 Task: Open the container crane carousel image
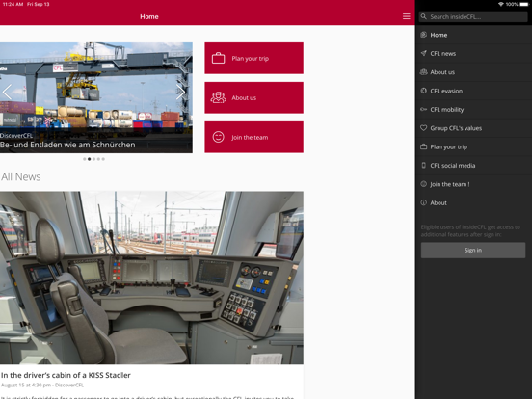pyautogui.click(x=96, y=97)
